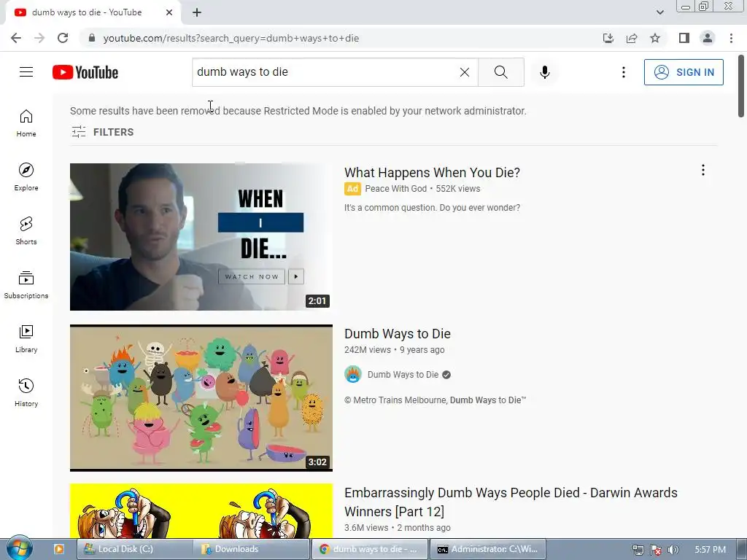Click the 5:57 PM taskbar clock
The height and width of the screenshot is (560, 747).
point(710,550)
